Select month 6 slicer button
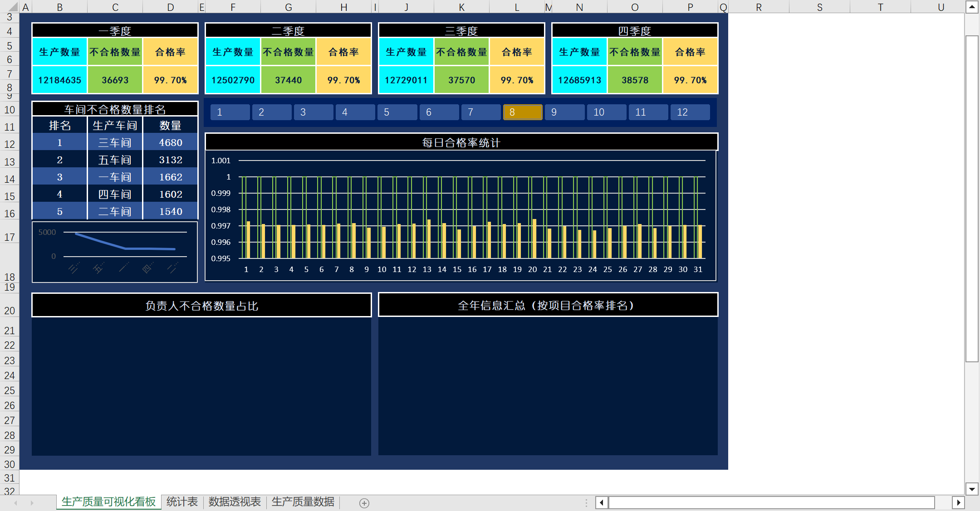This screenshot has height=511, width=980. (x=439, y=112)
